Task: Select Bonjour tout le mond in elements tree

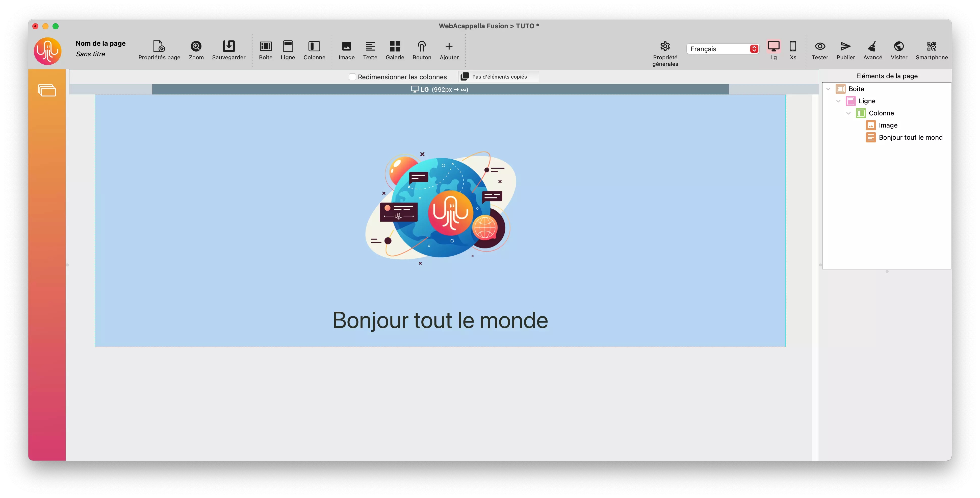Action: (x=911, y=137)
